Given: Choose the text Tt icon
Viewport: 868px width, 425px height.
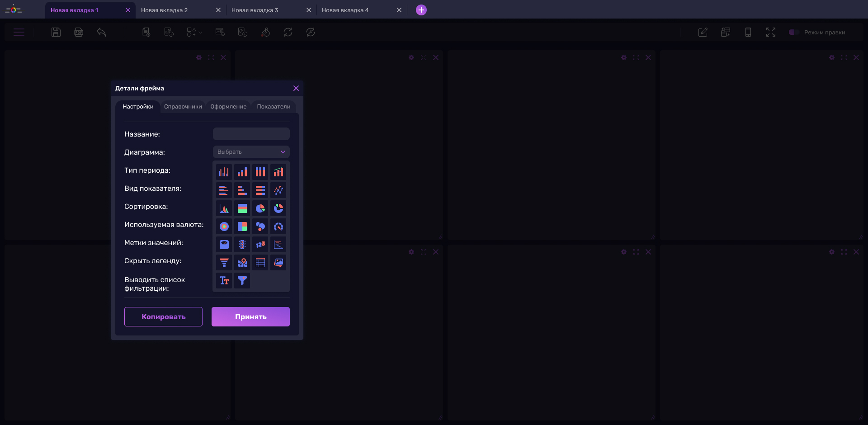Looking at the screenshot, I should 224,281.
